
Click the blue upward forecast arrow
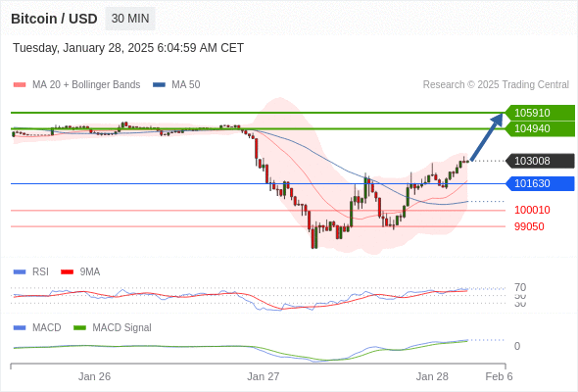point(487,137)
